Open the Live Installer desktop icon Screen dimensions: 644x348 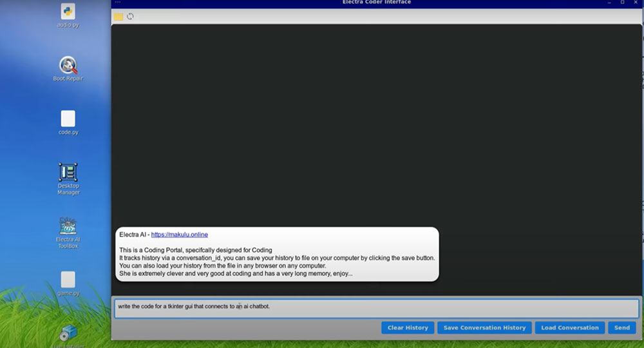point(68,336)
